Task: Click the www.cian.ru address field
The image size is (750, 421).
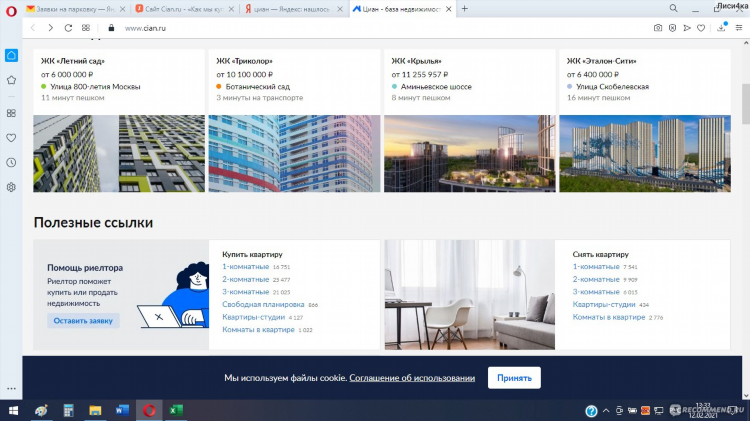Action: (x=145, y=28)
